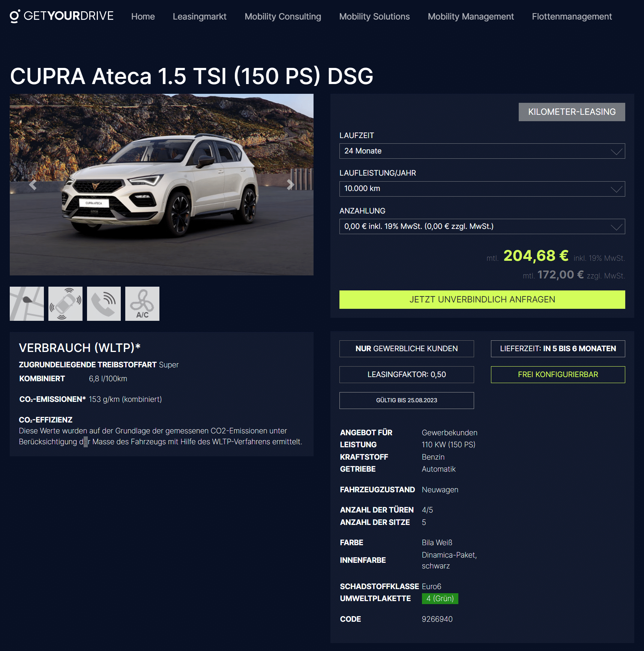The image size is (644, 651).
Task: Go to Leasingmarkt in navigation
Action: (200, 17)
